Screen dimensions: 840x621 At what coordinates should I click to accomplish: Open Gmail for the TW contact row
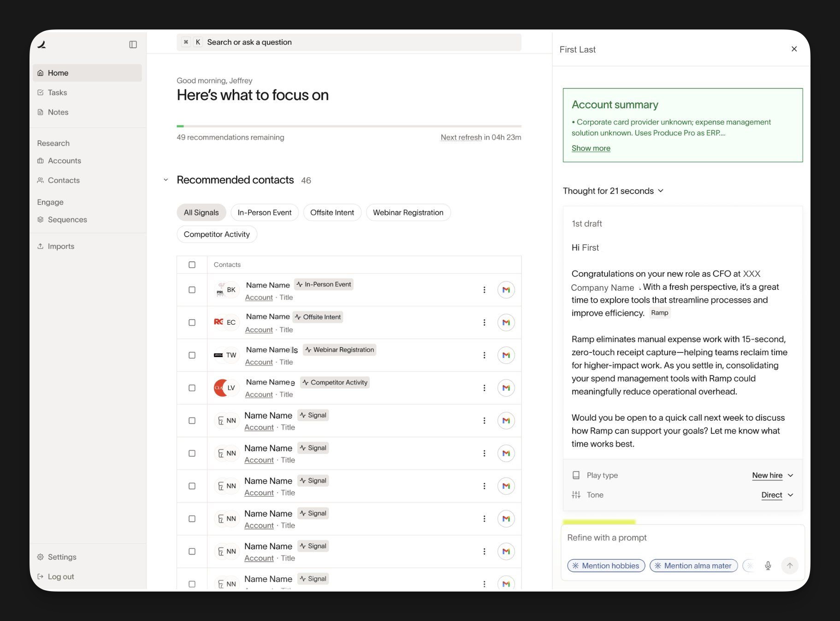click(x=506, y=355)
